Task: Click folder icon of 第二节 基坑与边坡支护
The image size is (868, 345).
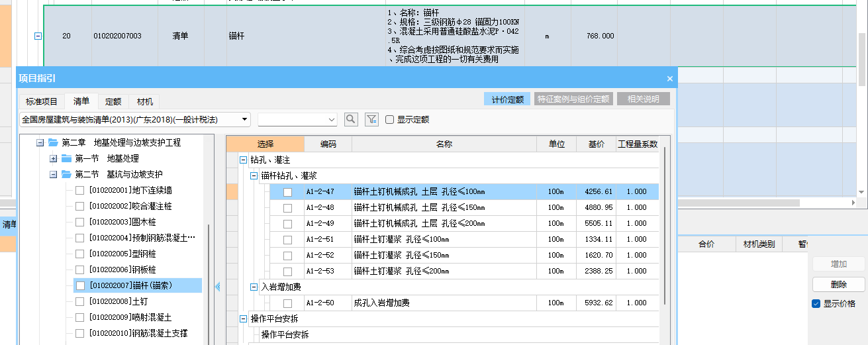Action: pos(66,174)
